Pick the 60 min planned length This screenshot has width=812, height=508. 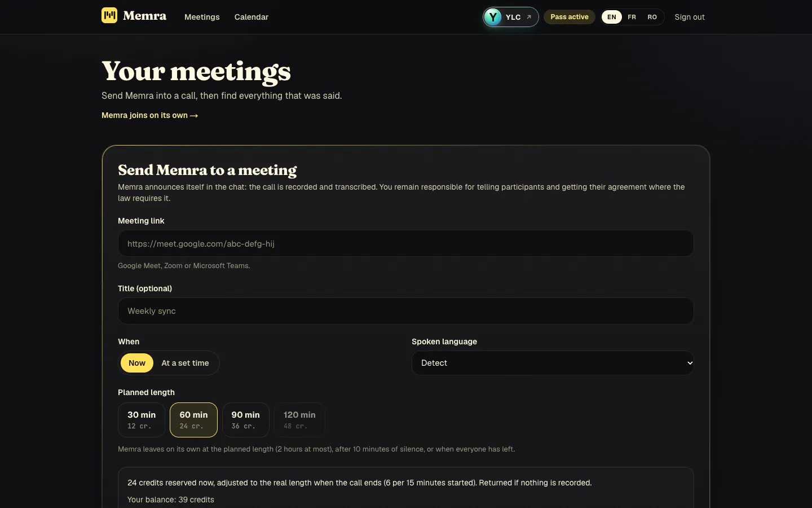(193, 420)
